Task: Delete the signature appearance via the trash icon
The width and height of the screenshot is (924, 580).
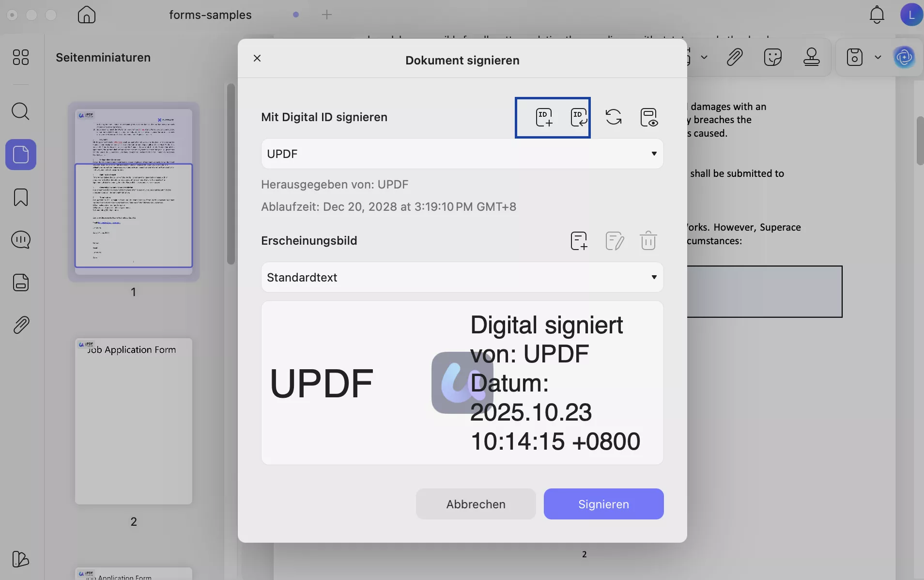Action: (x=649, y=241)
